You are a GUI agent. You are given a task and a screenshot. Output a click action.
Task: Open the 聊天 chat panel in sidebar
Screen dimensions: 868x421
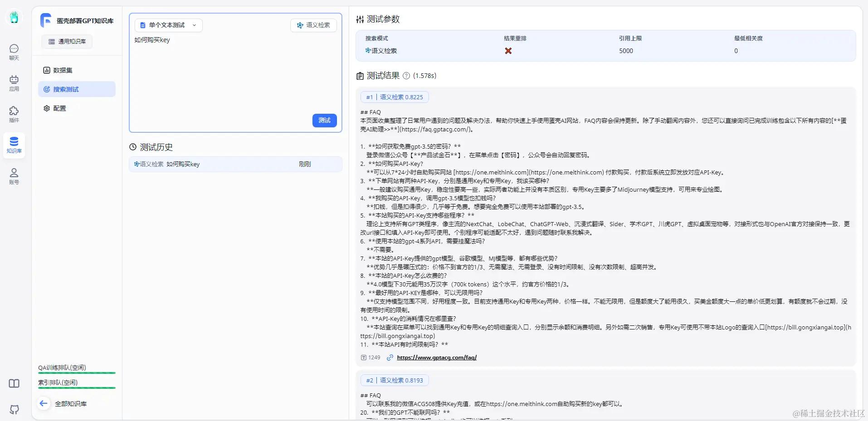tap(14, 51)
